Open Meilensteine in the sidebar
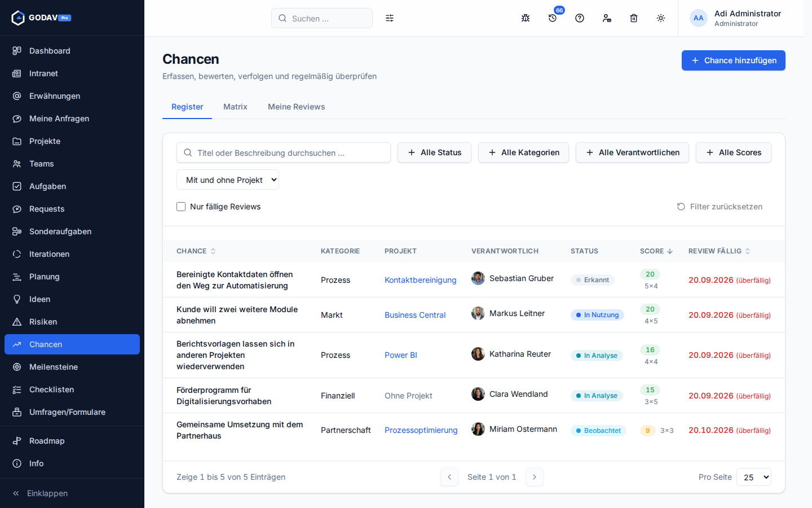The width and height of the screenshot is (812, 508). click(72, 367)
